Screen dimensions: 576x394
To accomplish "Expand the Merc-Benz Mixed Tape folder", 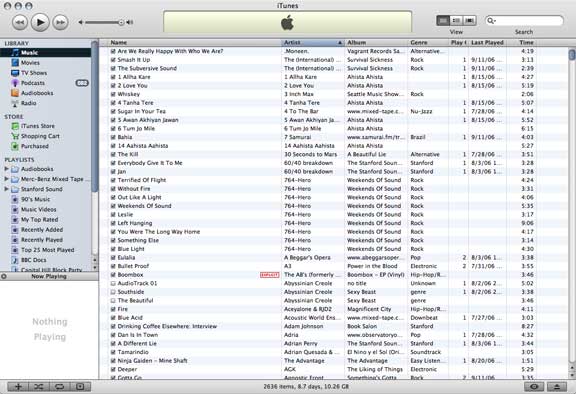I will click(6, 179).
